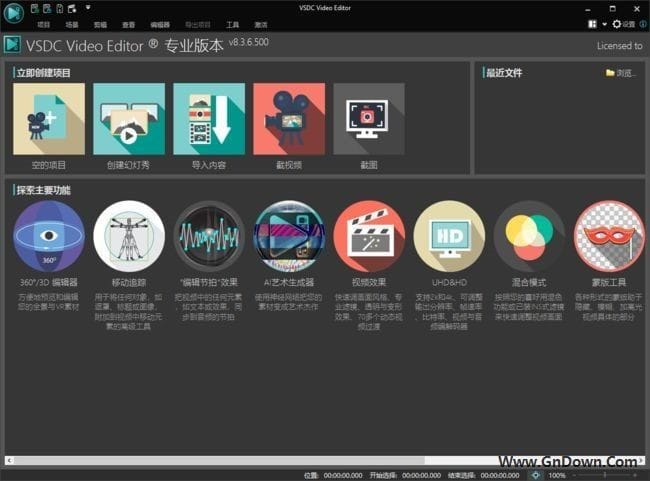The image size is (650, 481).
Task: Click the zoom slider handle in status bar
Action: click(x=605, y=475)
